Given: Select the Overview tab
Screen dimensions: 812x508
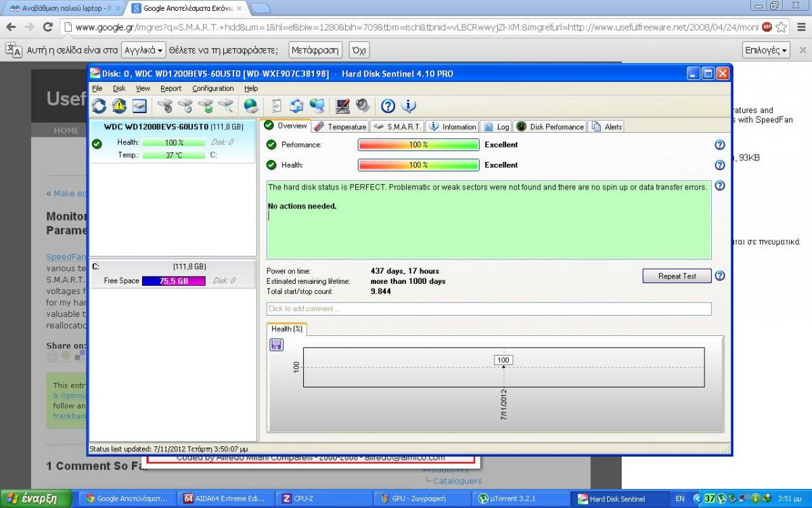Looking at the screenshot, I should tap(285, 126).
